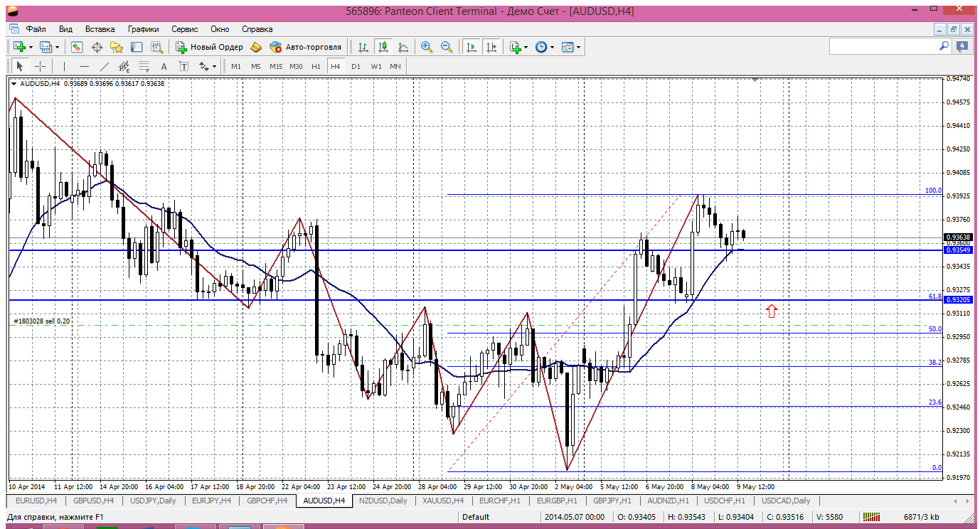Open the Data Window crosshair icon
The image size is (980, 529).
click(x=97, y=47)
